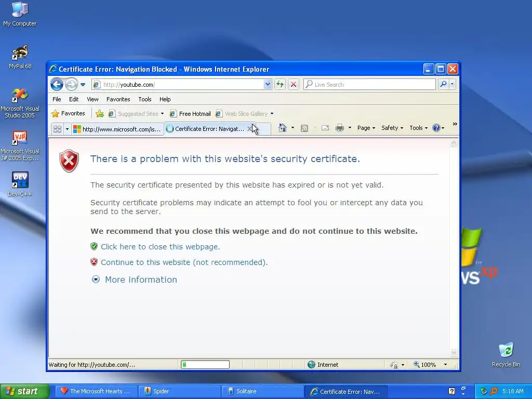Click the Read Mail envelope icon
The image size is (532, 399).
[x=325, y=128]
